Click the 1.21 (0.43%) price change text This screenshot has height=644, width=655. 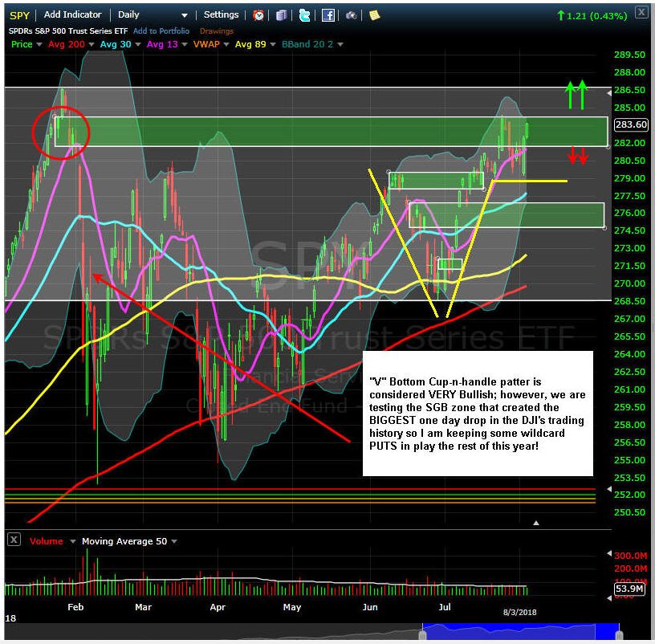(596, 16)
